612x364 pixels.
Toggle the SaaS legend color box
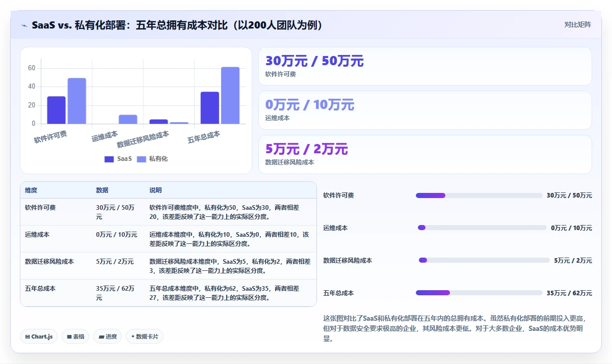(109, 159)
